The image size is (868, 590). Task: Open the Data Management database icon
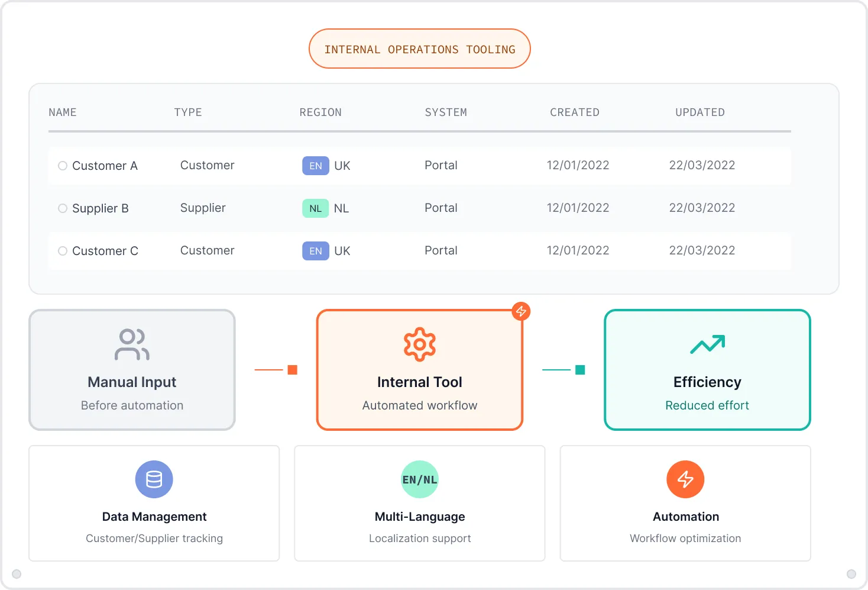tap(154, 479)
